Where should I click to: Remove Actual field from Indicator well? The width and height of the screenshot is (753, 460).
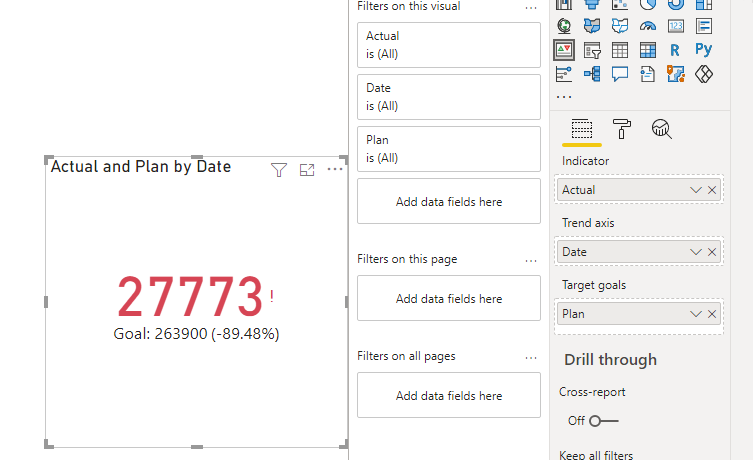tap(712, 190)
